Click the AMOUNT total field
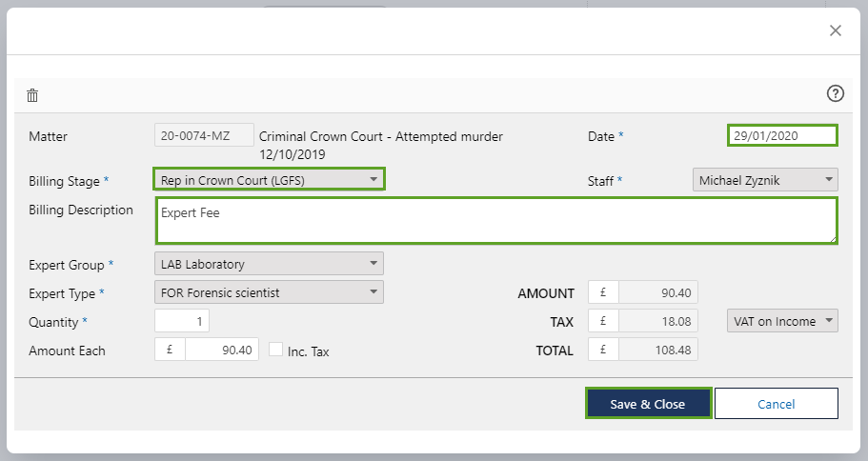868x461 pixels. pyautogui.click(x=656, y=293)
